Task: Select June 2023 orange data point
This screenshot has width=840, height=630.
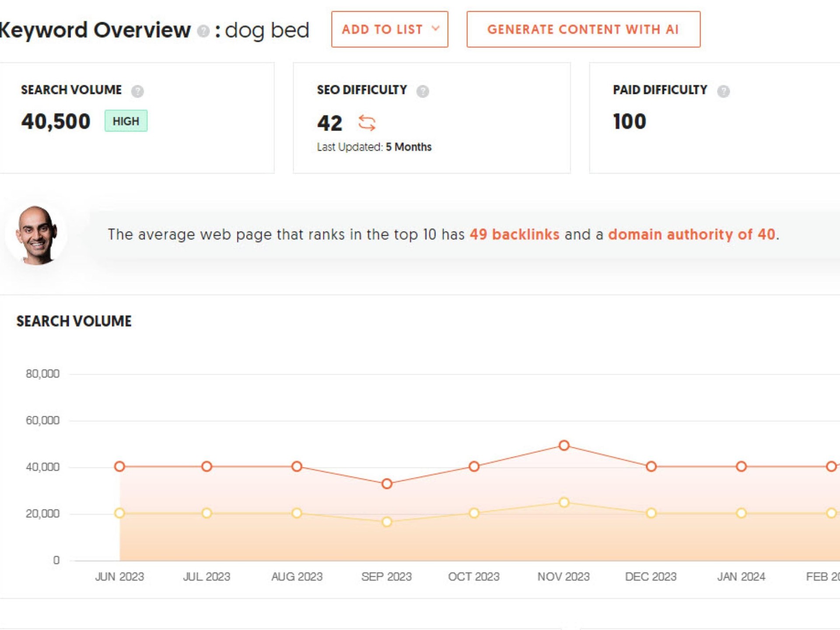Action: pyautogui.click(x=119, y=466)
